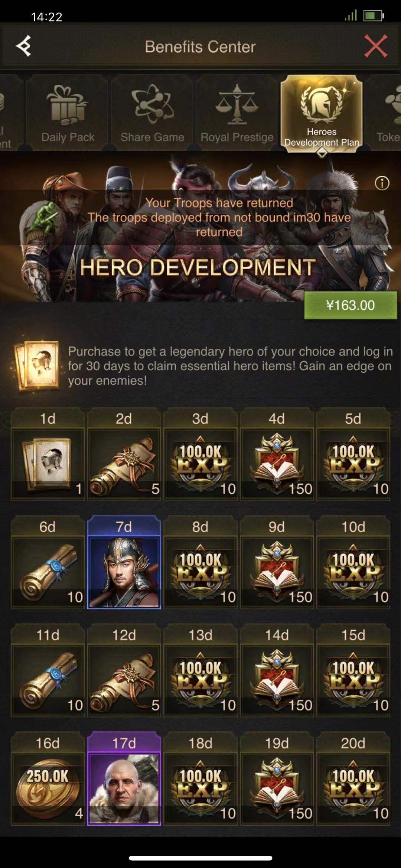401x868 pixels.
Task: Tap the day 3 100.0K EXP item
Action: tap(200, 463)
